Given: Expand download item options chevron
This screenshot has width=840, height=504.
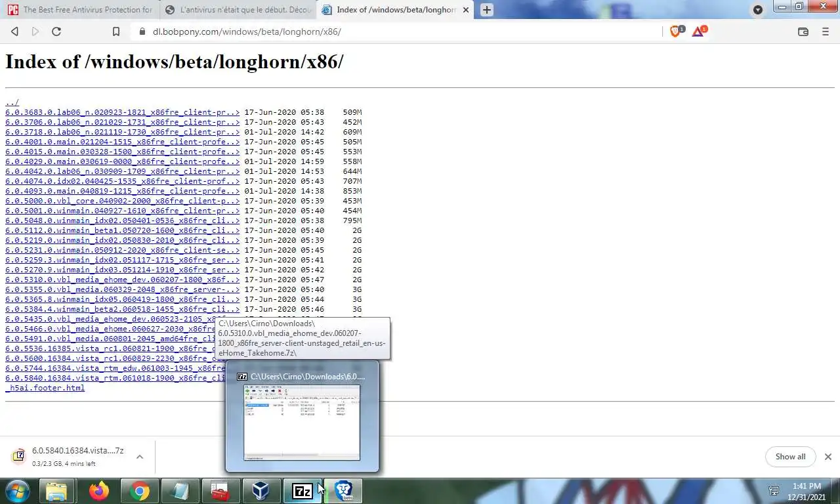Looking at the screenshot, I should point(140,457).
